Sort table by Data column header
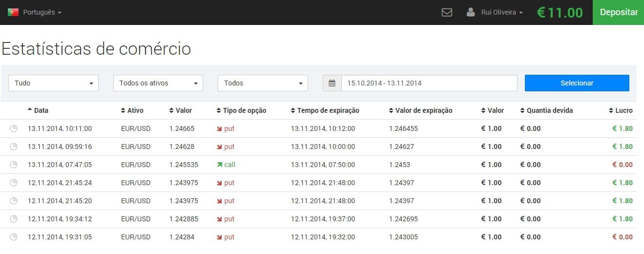644x254 pixels. [38, 110]
